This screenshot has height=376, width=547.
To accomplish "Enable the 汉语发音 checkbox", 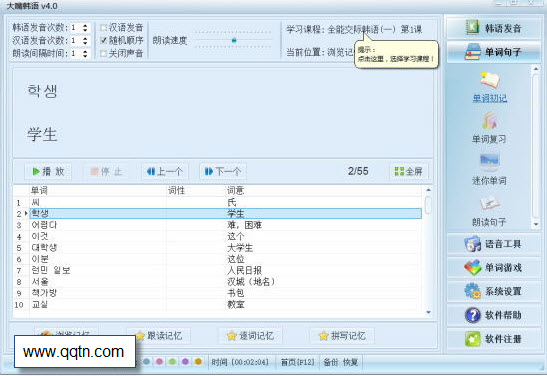I will pyautogui.click(x=103, y=28).
